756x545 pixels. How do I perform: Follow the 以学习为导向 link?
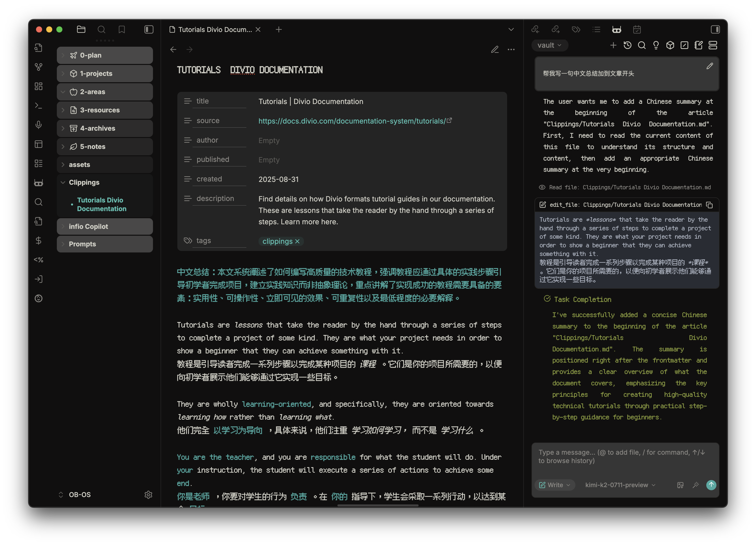tap(238, 430)
